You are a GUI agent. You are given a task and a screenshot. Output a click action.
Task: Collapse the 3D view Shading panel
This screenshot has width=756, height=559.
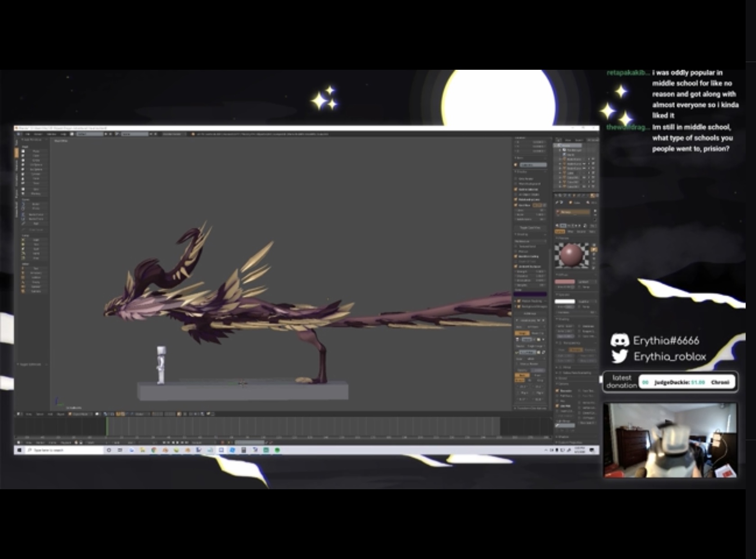[x=521, y=234]
